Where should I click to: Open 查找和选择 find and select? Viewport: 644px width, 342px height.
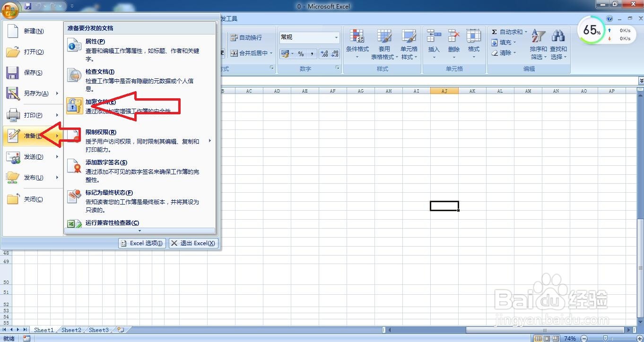pyautogui.click(x=558, y=44)
